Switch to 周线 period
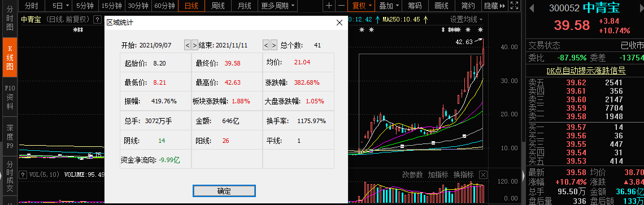The image size is (644, 205). tap(217, 6)
